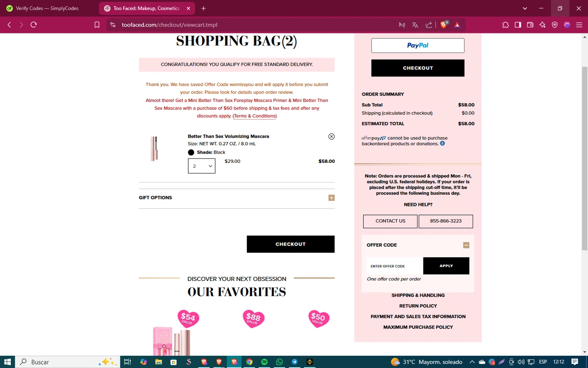The image size is (588, 368).
Task: Open Spotify from the taskbar
Action: pos(264,362)
